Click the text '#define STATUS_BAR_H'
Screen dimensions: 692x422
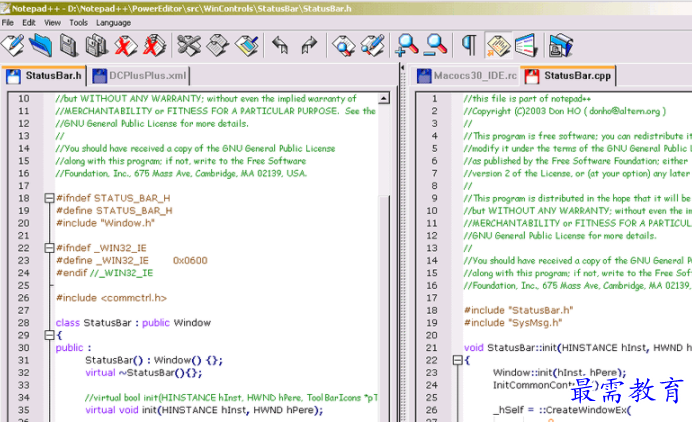point(114,211)
